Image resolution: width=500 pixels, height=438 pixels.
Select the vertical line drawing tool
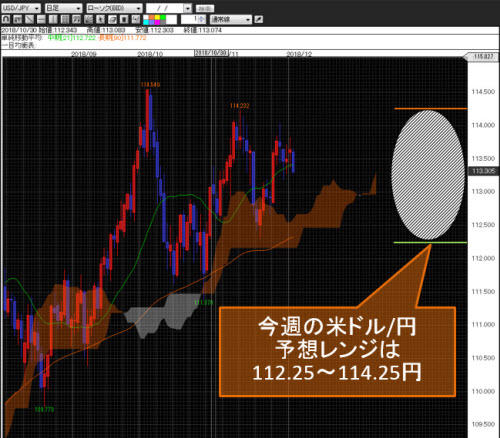tap(53, 19)
